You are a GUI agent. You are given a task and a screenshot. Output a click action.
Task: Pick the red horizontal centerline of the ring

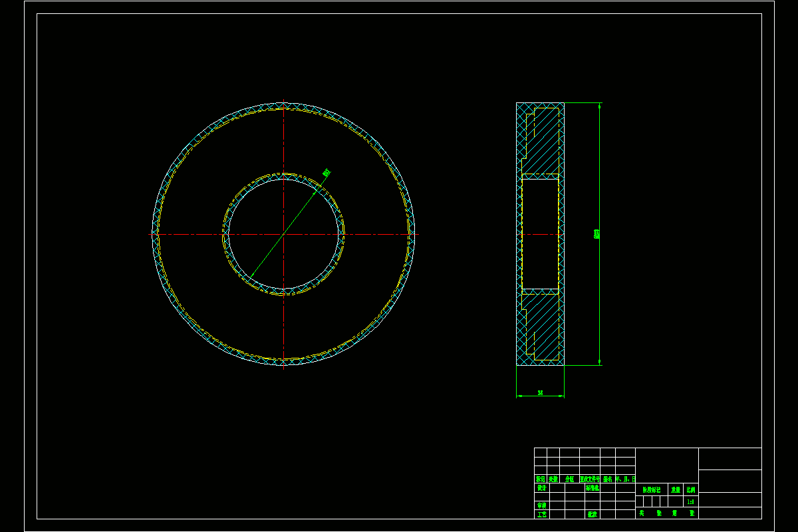tap(284, 234)
